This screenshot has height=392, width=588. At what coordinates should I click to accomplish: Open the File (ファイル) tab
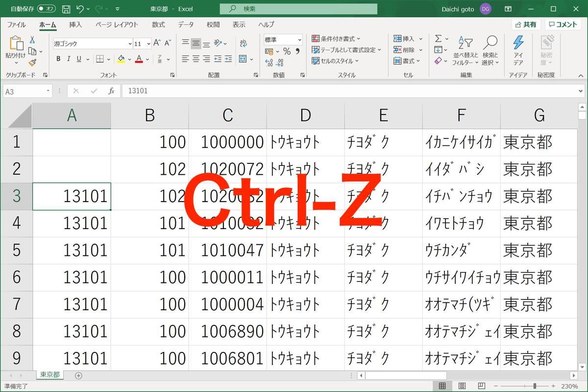click(x=16, y=24)
